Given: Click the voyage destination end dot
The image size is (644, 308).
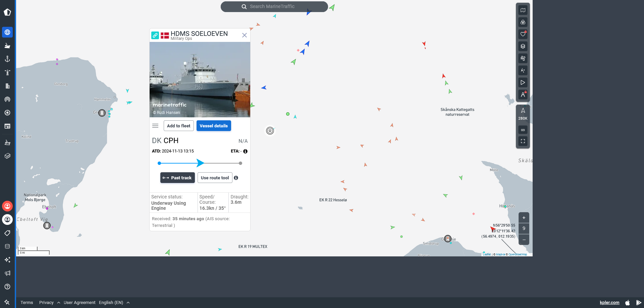Looking at the screenshot, I should click(240, 163).
